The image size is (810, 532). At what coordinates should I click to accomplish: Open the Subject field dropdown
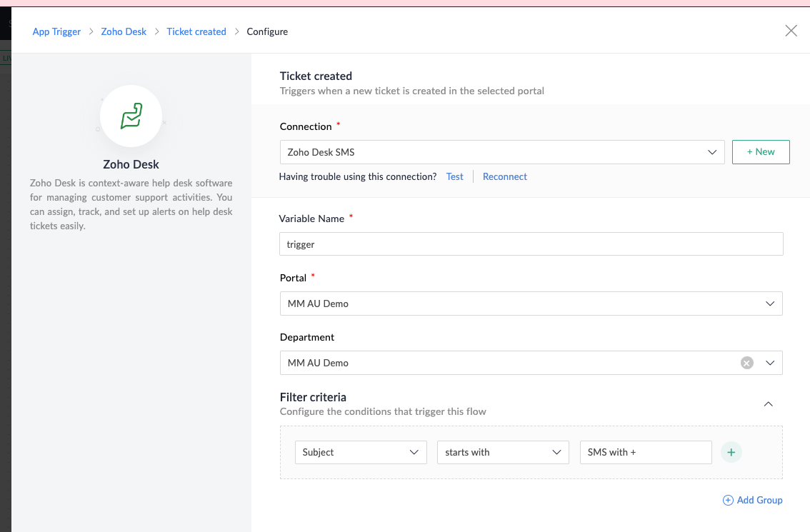click(x=361, y=453)
